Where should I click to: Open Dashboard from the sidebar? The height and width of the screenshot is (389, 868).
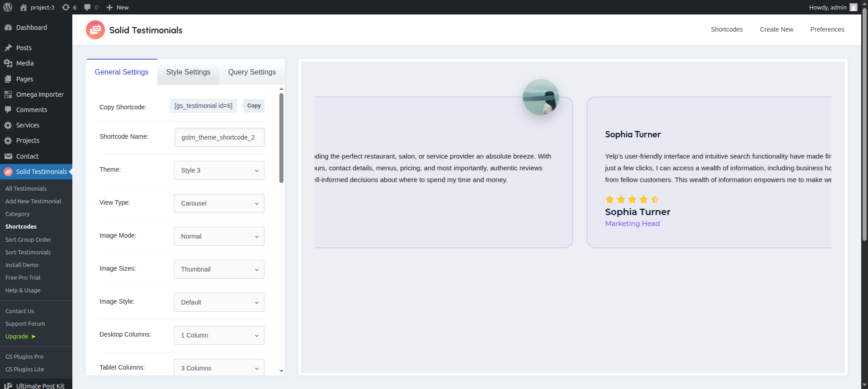coord(31,28)
